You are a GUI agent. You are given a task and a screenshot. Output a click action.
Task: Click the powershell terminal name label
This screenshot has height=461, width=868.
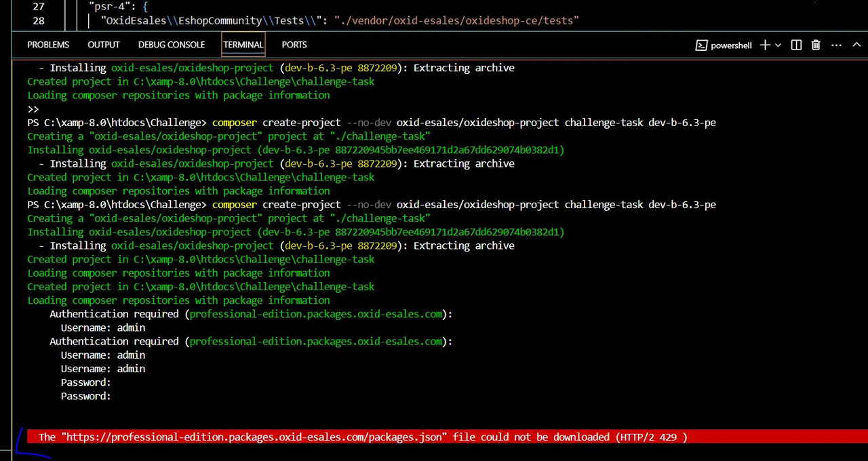click(x=731, y=45)
